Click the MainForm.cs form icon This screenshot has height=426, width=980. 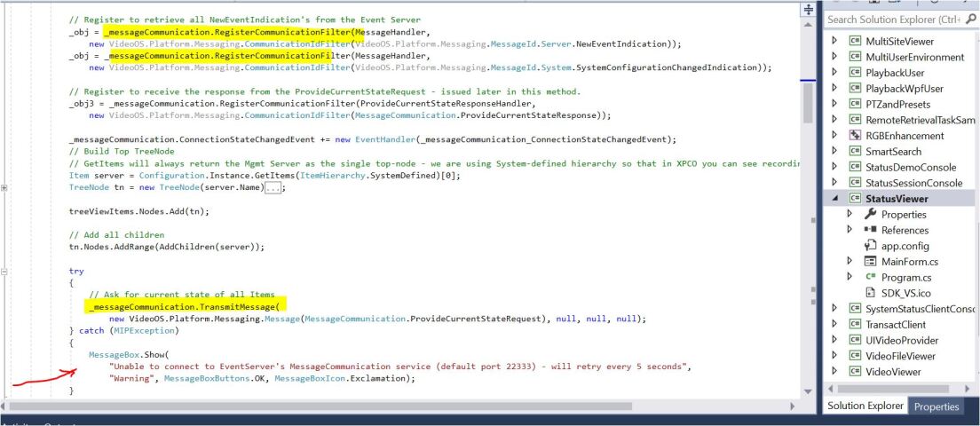[x=870, y=261]
